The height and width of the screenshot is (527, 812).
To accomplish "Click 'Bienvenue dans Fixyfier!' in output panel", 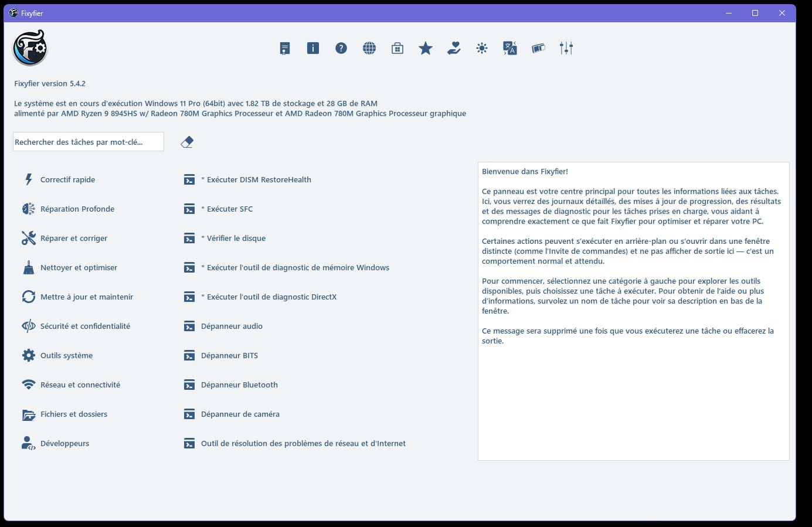I will point(525,171).
